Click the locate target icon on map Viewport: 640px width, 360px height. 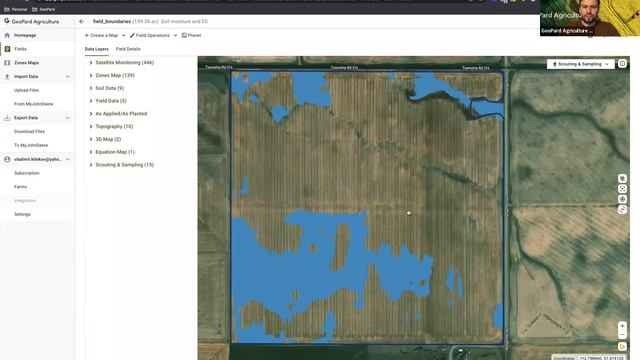(622, 199)
